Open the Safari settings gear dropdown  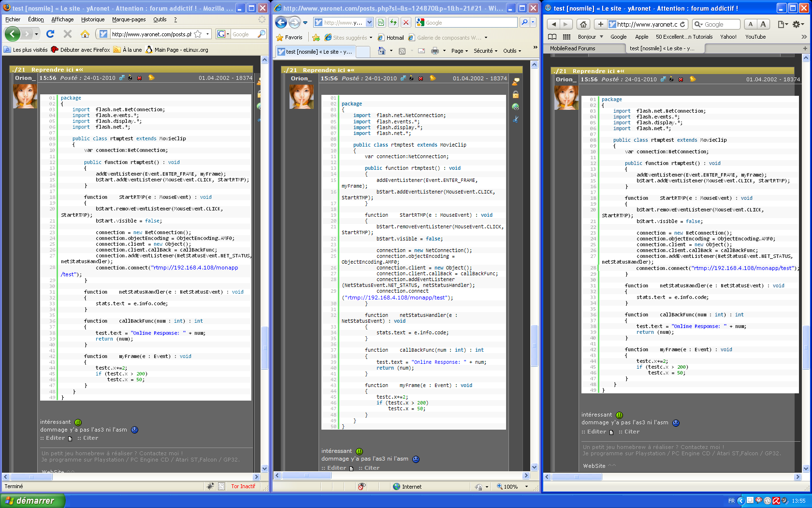[798, 24]
